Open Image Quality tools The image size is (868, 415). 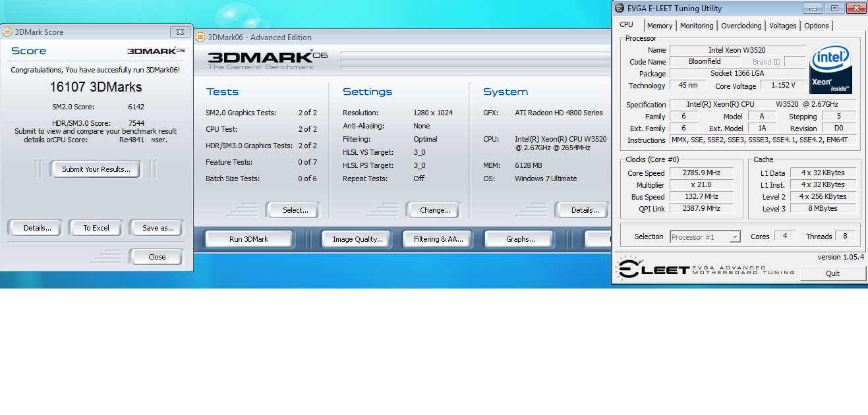coord(357,239)
